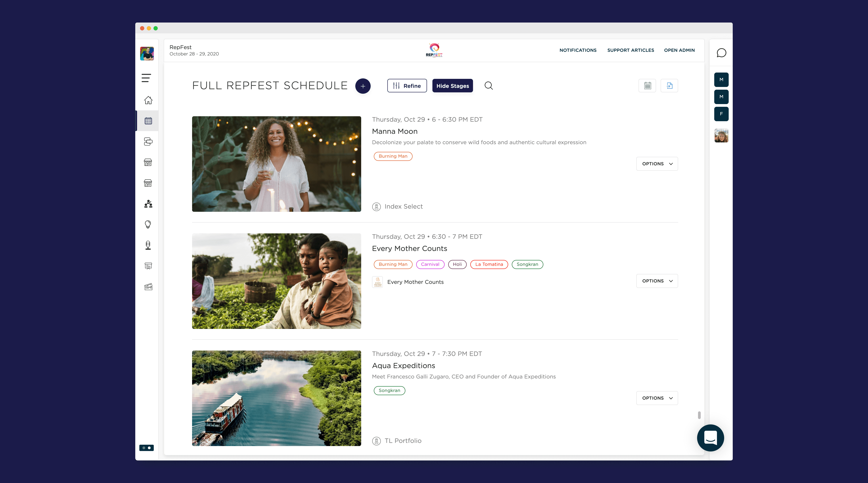Open schedule search magnifier

click(489, 86)
